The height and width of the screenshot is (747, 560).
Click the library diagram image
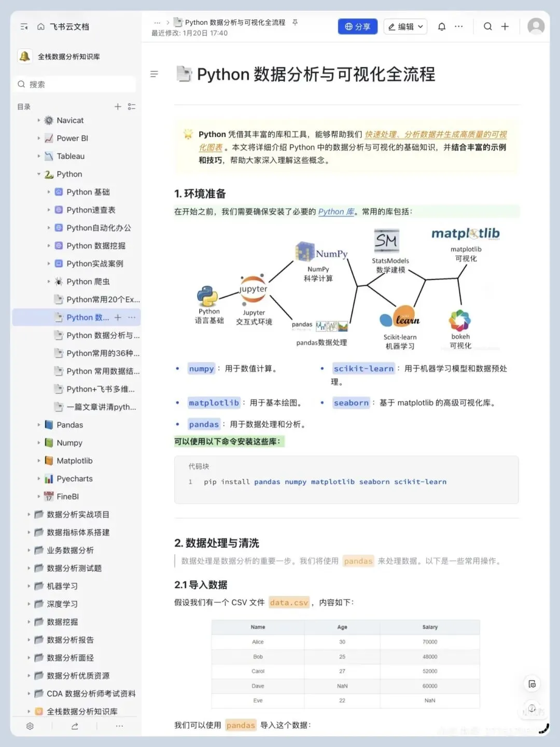click(347, 288)
